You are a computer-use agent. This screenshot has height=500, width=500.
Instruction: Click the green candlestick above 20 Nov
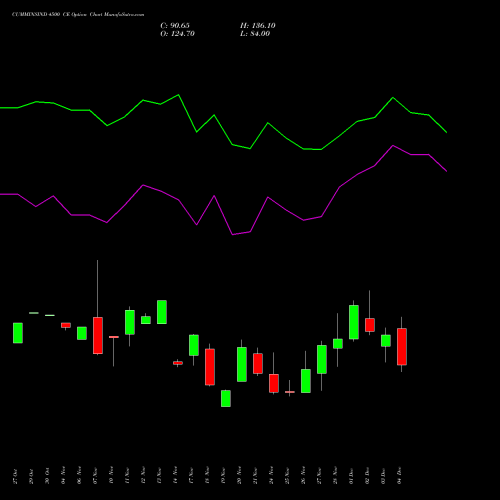click(x=242, y=364)
